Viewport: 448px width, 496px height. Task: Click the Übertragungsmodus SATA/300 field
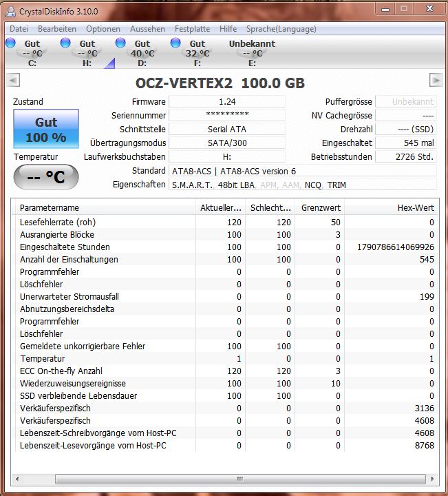click(227, 143)
